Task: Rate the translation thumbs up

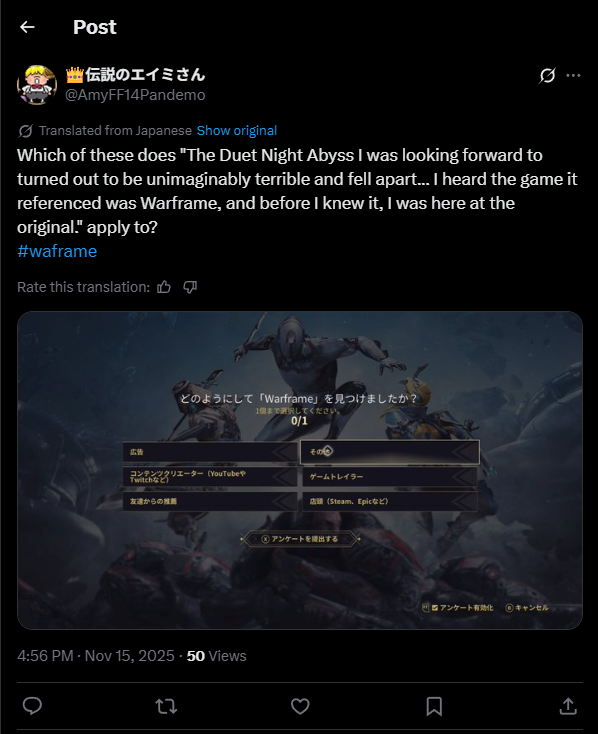Action: click(164, 287)
